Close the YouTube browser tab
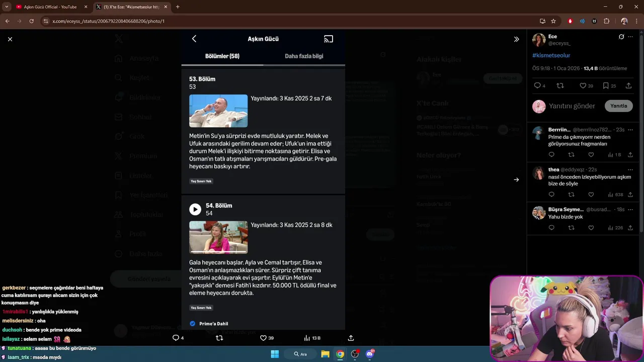This screenshot has height=362, width=644. pyautogui.click(x=86, y=7)
